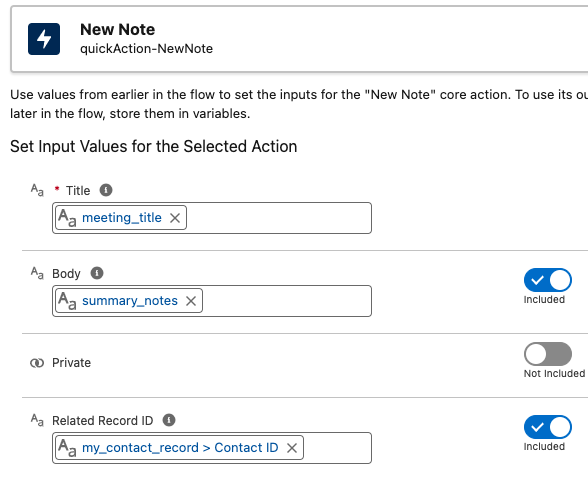Select my_contact_record > Contact ID pill

click(x=180, y=448)
